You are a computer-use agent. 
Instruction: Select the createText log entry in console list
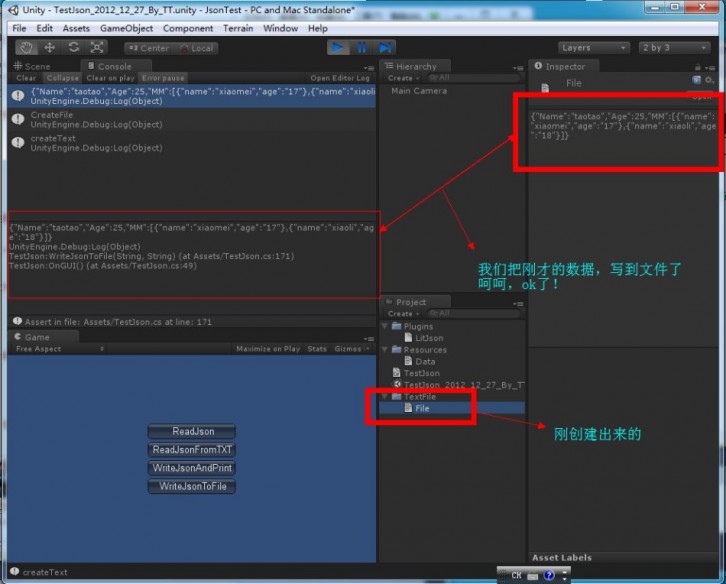(x=191, y=143)
